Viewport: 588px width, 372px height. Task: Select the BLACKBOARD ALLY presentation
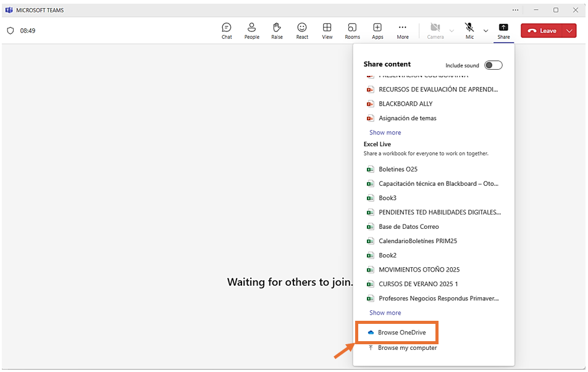tap(405, 104)
